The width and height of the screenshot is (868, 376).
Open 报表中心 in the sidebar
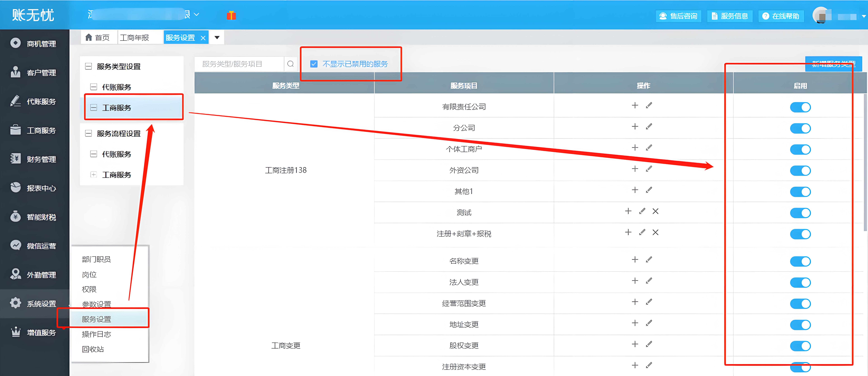pos(34,188)
